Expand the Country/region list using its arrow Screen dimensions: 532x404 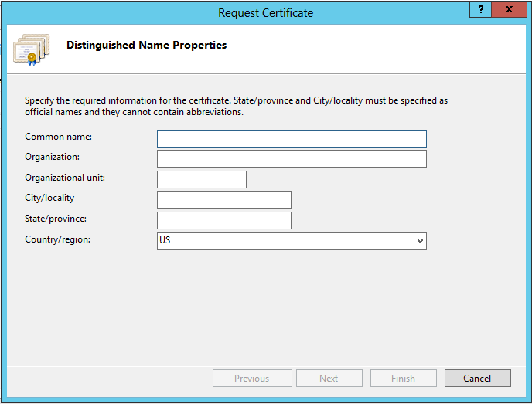click(x=420, y=241)
